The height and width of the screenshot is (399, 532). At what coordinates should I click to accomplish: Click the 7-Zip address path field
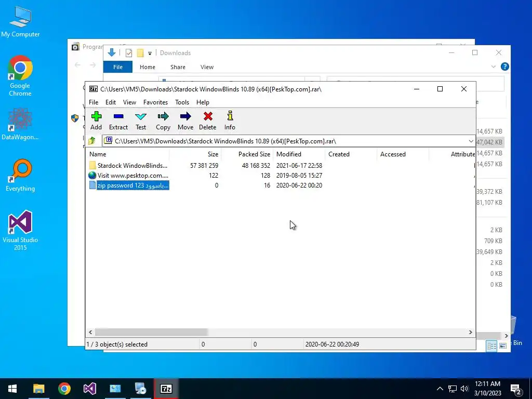point(284,141)
